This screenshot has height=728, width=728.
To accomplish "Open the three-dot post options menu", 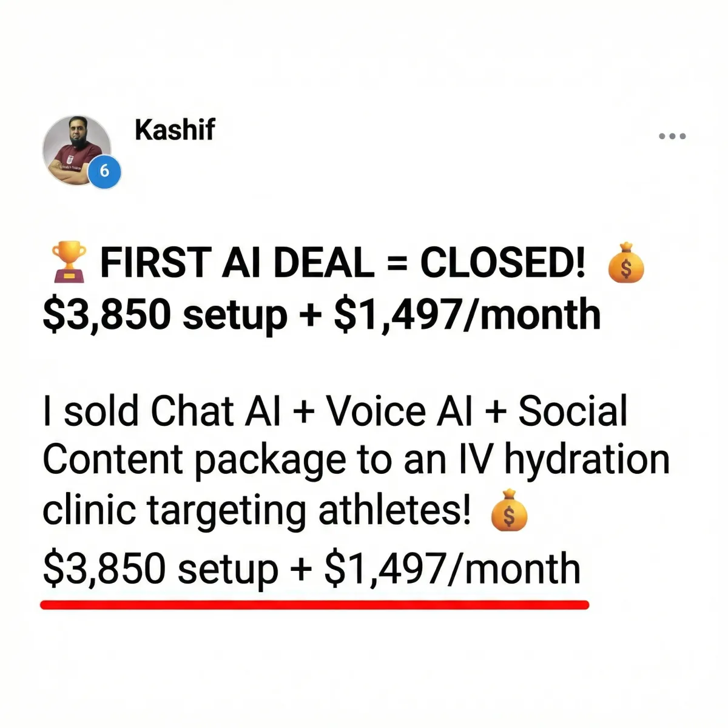I will [672, 136].
